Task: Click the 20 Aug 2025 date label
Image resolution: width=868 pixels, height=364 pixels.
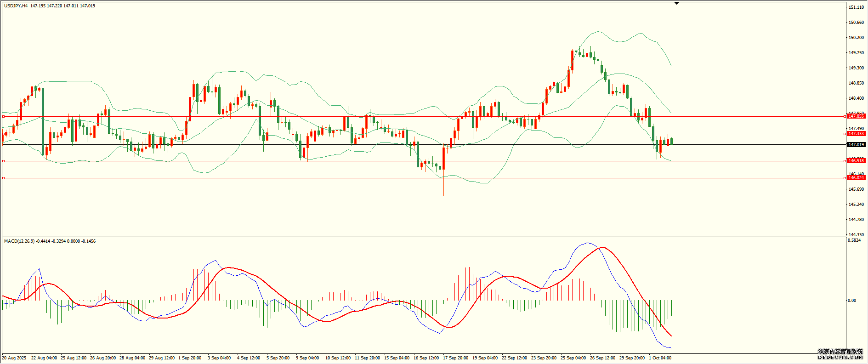Action: coord(14,358)
